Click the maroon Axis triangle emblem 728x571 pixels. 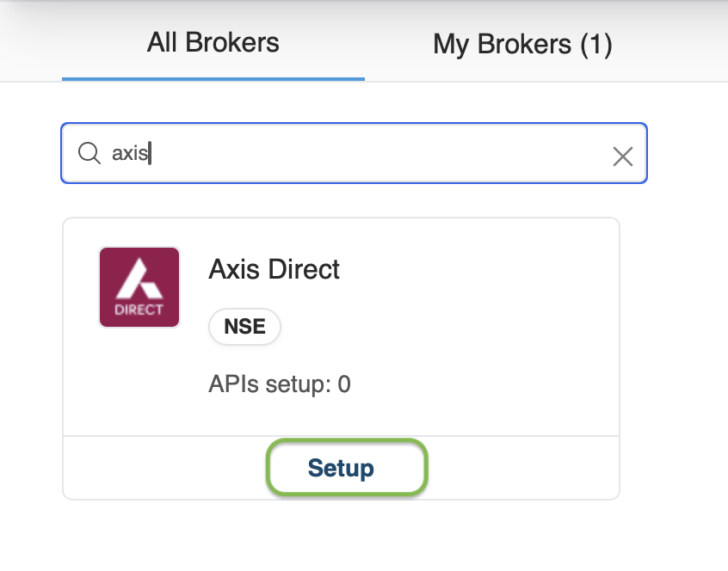click(x=139, y=279)
